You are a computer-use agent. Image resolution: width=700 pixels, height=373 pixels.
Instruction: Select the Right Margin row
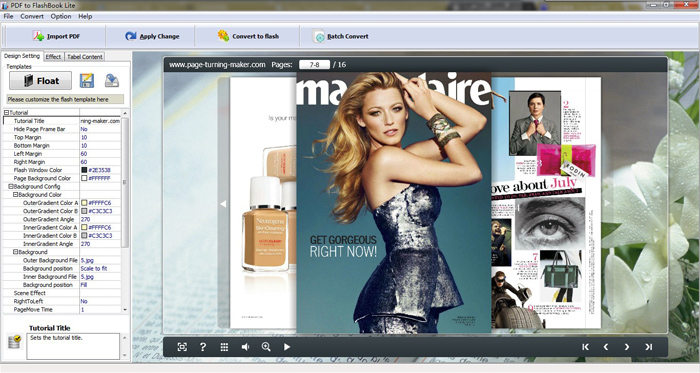[x=62, y=162]
